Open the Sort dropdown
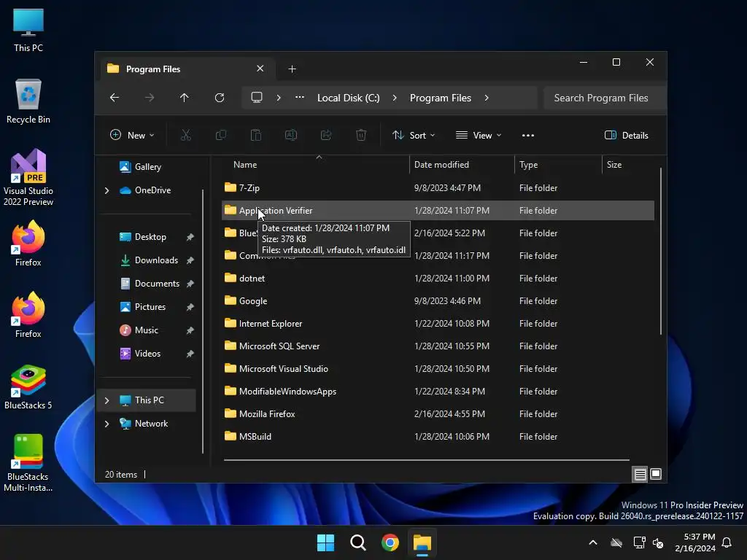The width and height of the screenshot is (747, 560). pyautogui.click(x=414, y=135)
